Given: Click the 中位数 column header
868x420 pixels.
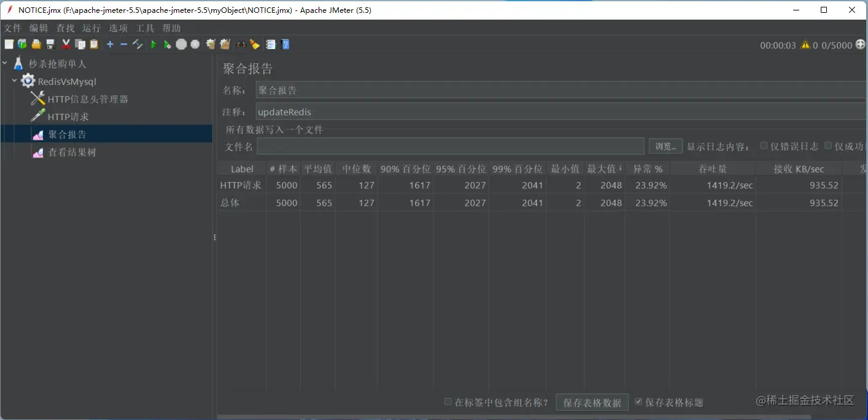Looking at the screenshot, I should 356,169.
